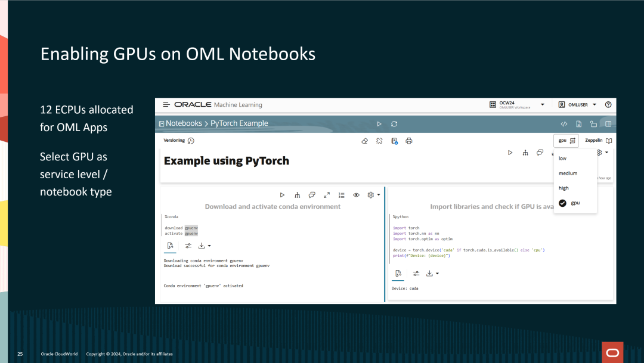Toggle the side panel layout icon

coord(608,124)
